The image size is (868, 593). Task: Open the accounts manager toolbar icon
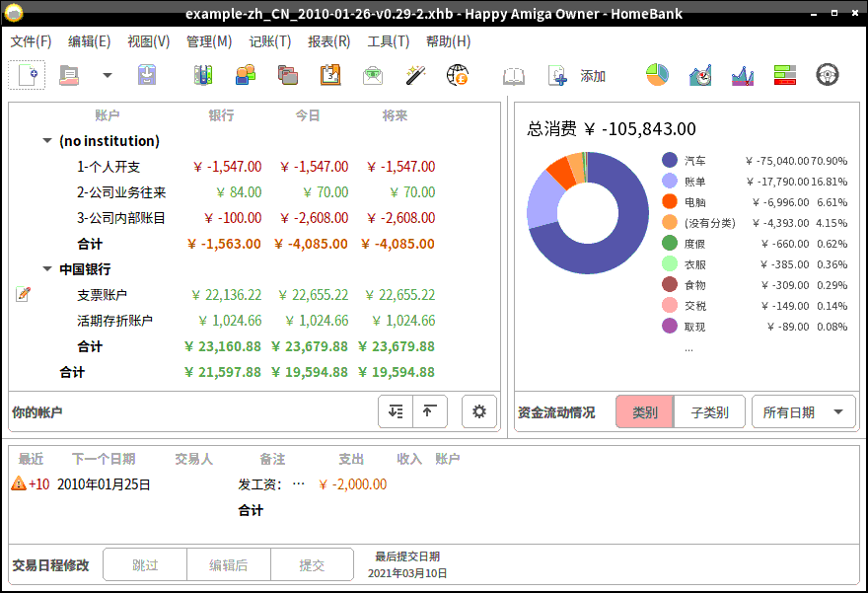[203, 75]
